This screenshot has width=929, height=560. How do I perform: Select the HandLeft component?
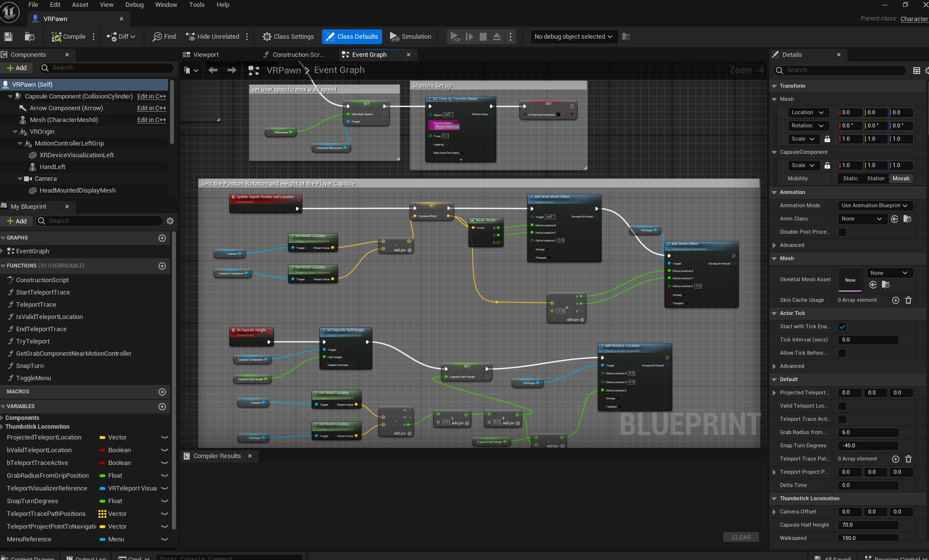[52, 167]
